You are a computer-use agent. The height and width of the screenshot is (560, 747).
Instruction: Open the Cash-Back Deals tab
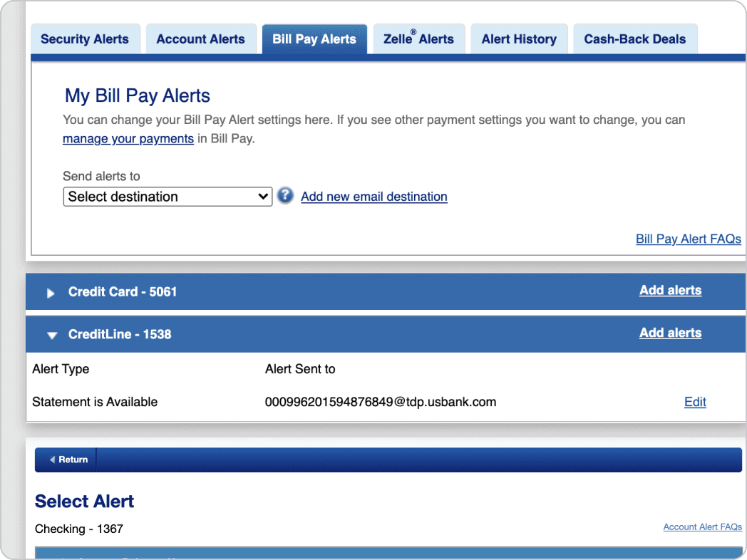[635, 39]
